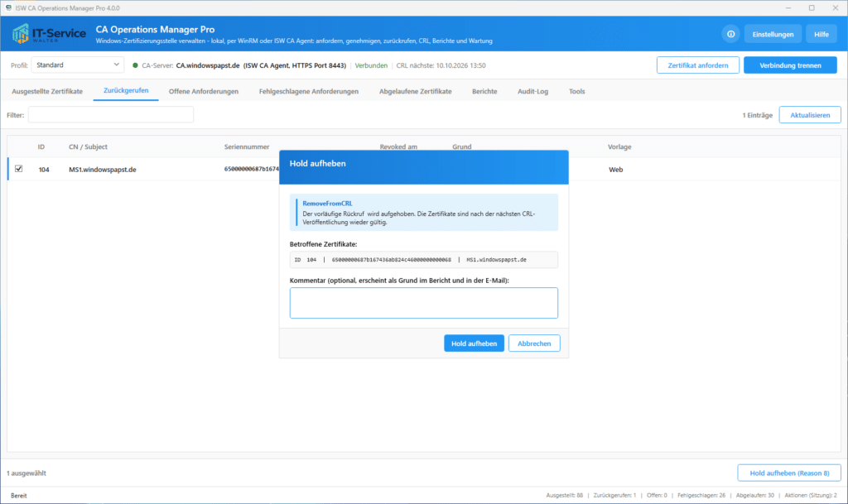Click 1 ausgewählt selection label
This screenshot has height=504, width=848.
click(26, 473)
